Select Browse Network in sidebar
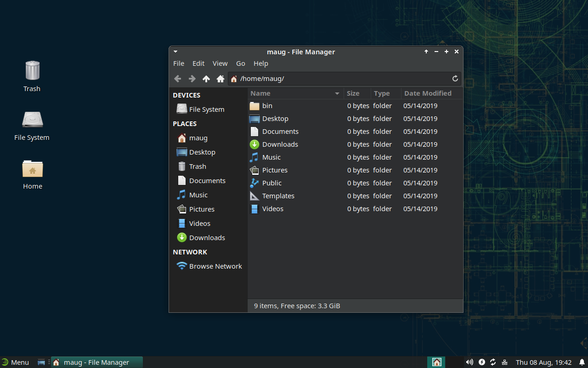Viewport: 588px width, 368px height. [215, 266]
